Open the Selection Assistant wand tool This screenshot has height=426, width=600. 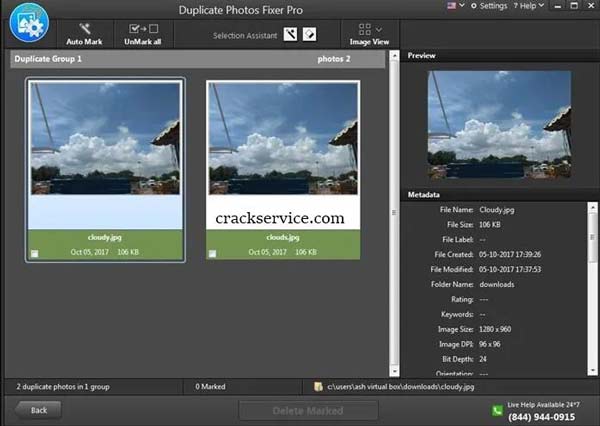click(x=290, y=35)
